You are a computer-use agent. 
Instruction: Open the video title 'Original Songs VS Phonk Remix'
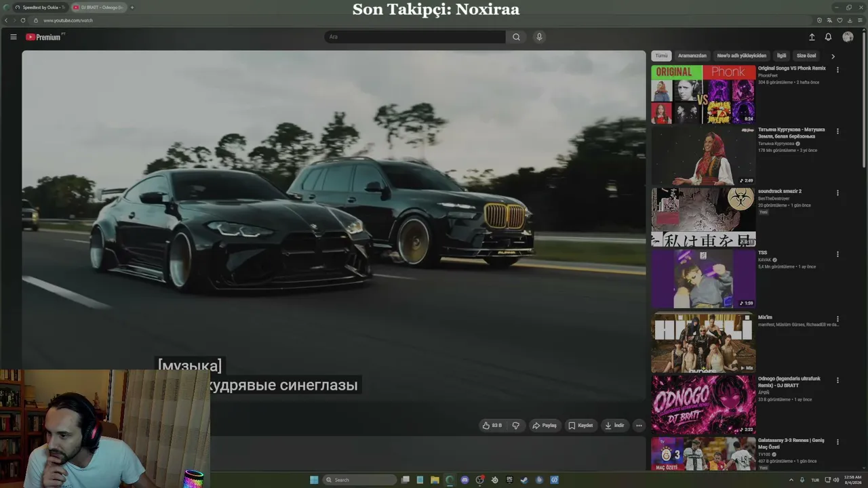point(792,68)
